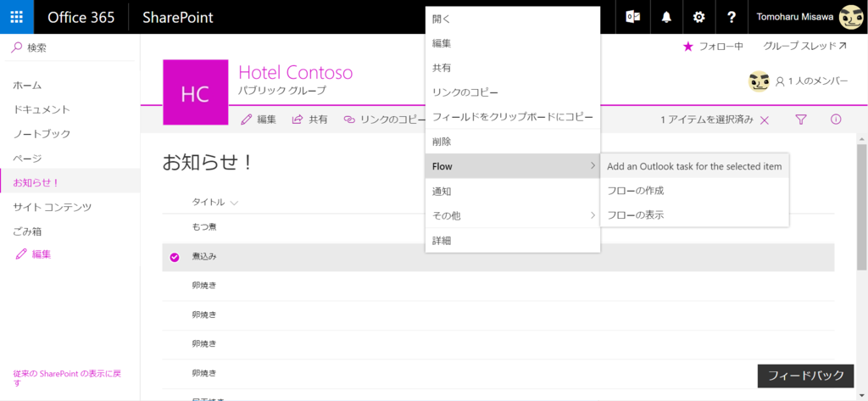The width and height of the screenshot is (868, 401).
Task: Click the share icon beside 共有 in toolbar
Action: click(298, 119)
